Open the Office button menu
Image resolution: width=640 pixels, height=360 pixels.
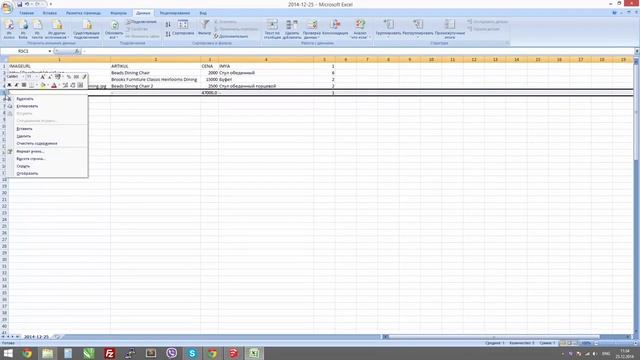point(6,7)
